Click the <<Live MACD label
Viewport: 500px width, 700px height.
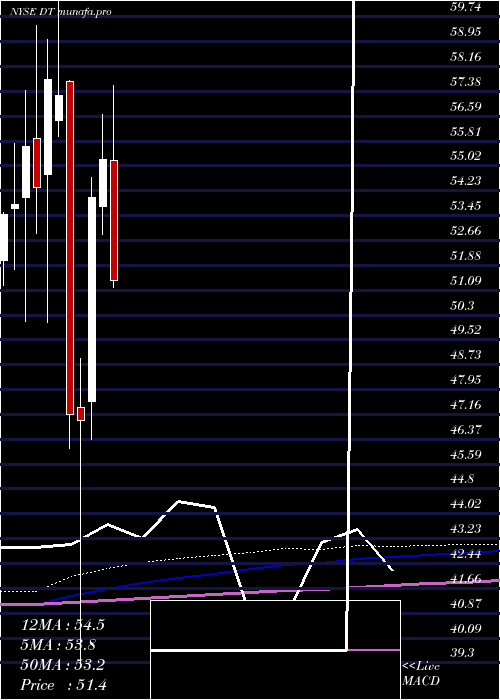coord(421,673)
